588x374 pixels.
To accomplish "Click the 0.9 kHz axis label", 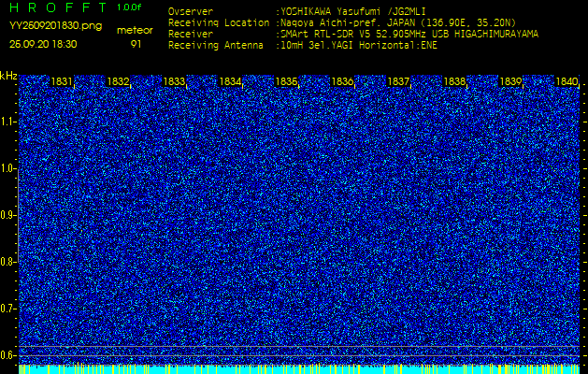I will 7,215.
